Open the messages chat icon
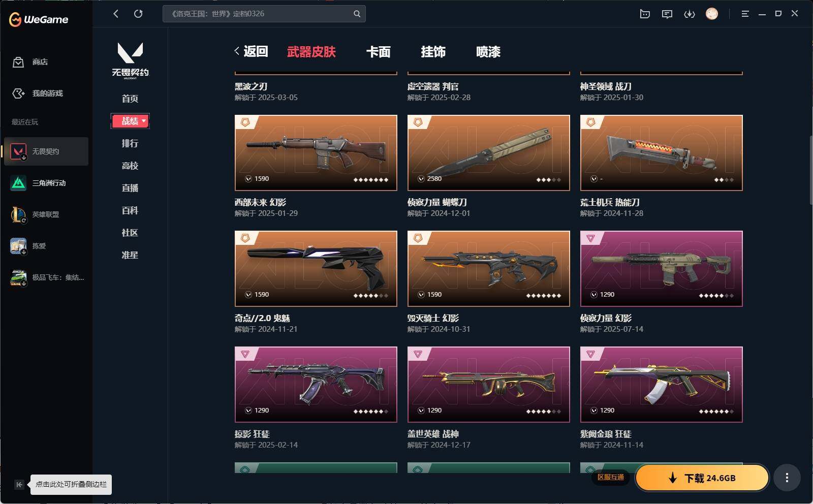This screenshot has width=813, height=504. point(667,14)
